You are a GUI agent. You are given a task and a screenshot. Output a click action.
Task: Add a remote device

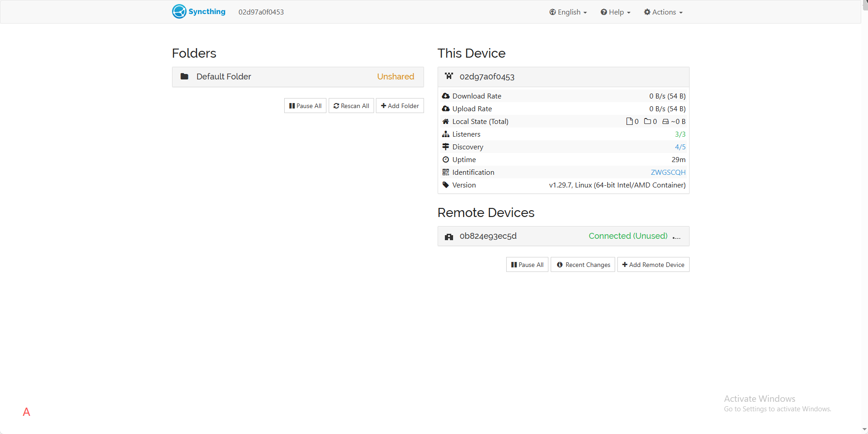pos(653,265)
